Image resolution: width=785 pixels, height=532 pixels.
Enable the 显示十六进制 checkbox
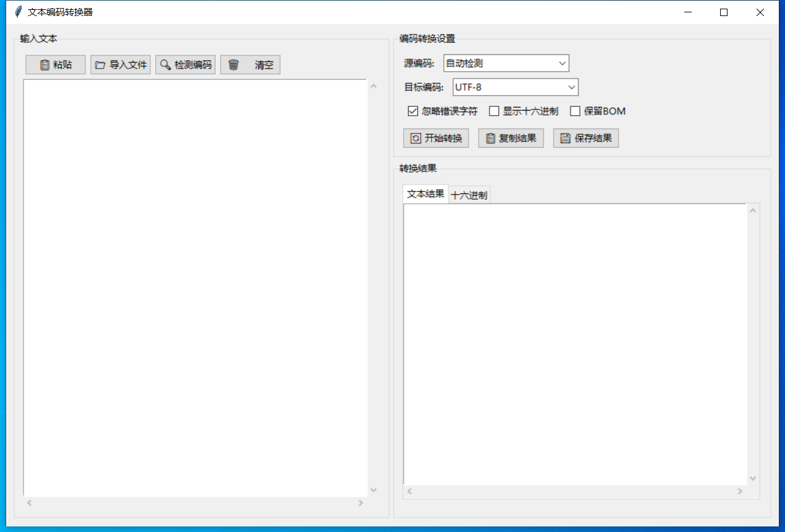pyautogui.click(x=494, y=111)
